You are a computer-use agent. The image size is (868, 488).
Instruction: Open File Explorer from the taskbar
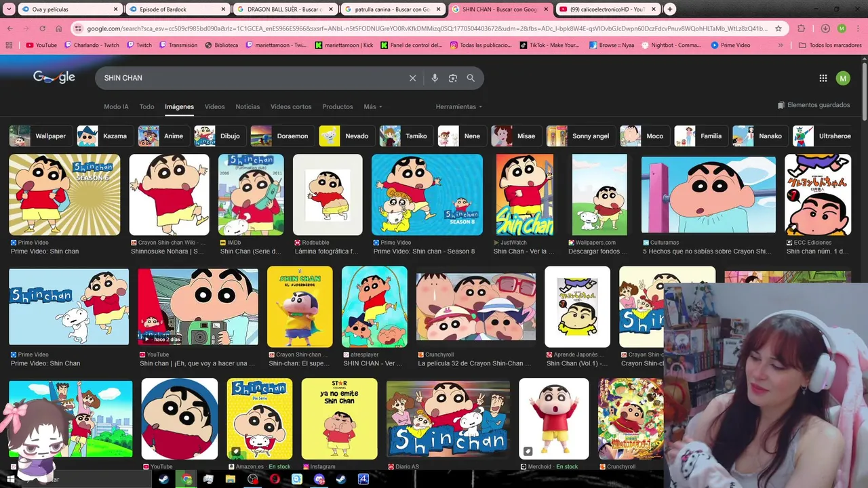tap(231, 479)
